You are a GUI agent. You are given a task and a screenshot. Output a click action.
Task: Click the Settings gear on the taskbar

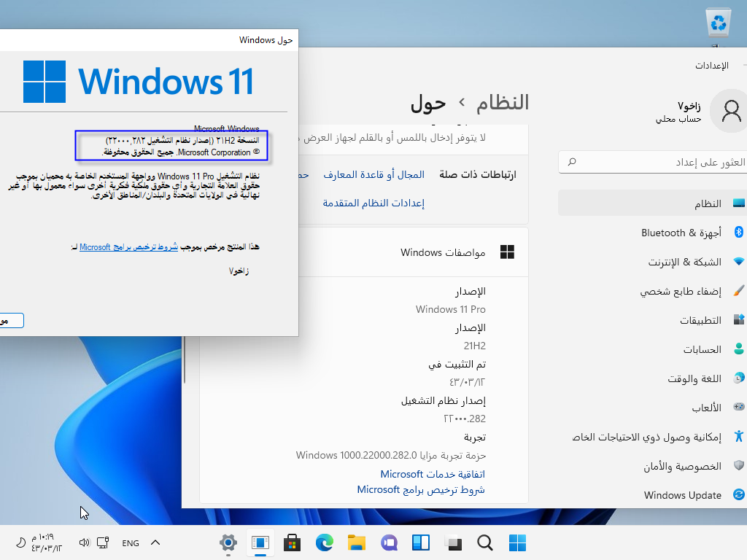point(228,542)
